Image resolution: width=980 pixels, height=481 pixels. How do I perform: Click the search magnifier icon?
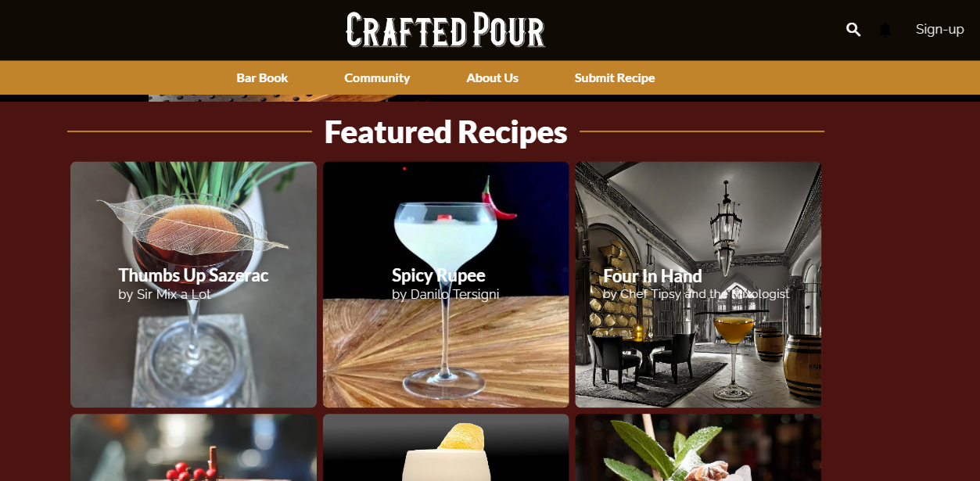pos(853,30)
